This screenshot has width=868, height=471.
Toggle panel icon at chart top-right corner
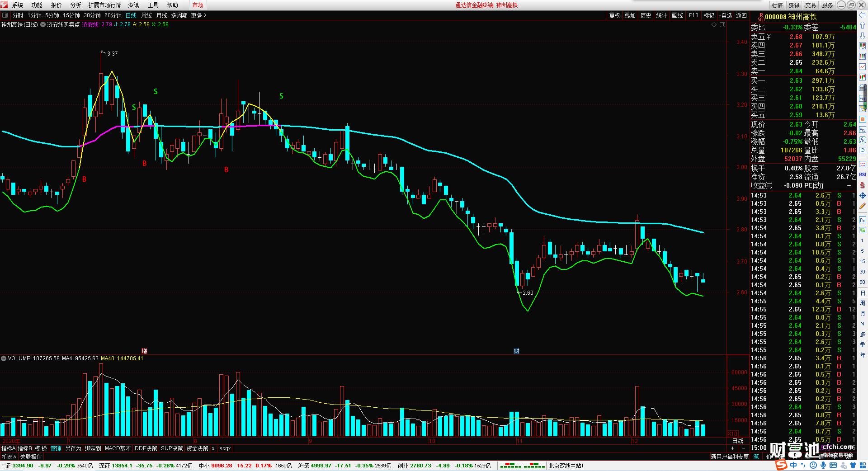[722, 24]
